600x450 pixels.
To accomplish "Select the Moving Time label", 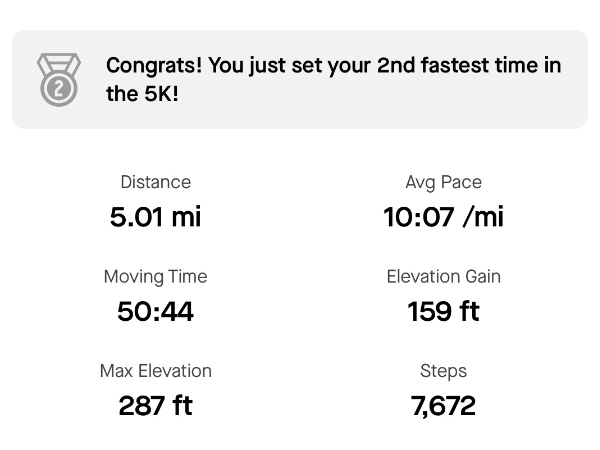I will point(155,277).
